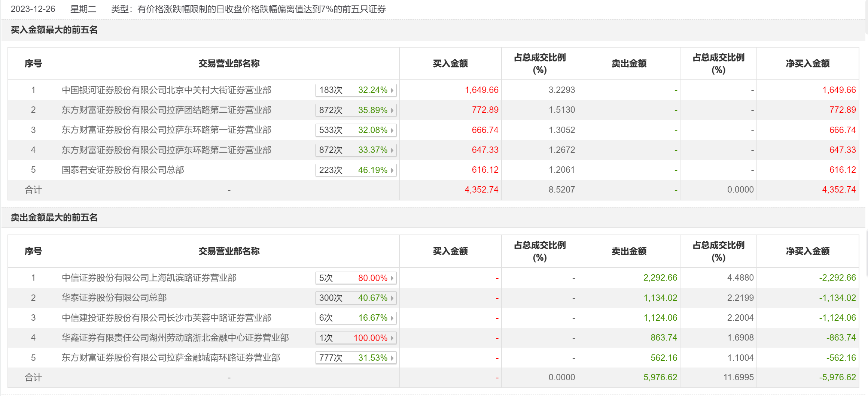The image size is (868, 396).
Task: Select the 1.3052 percentage cell
Action: tap(562, 130)
